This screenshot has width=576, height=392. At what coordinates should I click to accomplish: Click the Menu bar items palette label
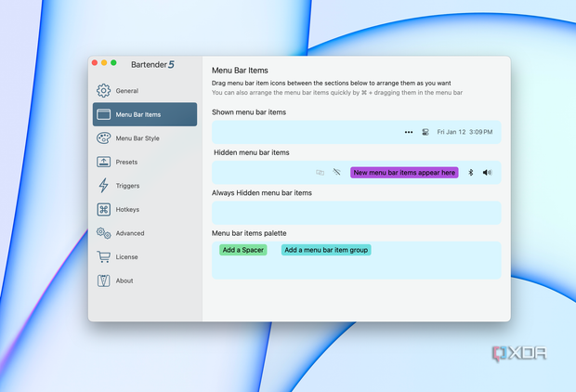[x=249, y=233]
